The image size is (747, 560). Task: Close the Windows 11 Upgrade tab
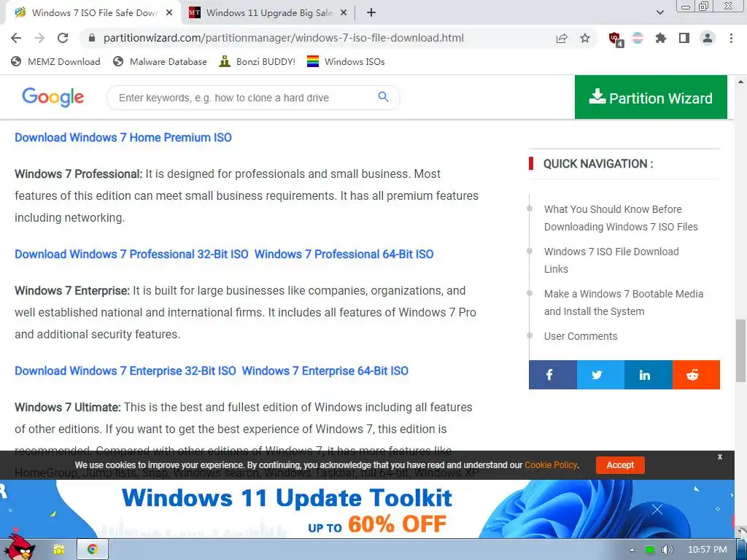(344, 13)
